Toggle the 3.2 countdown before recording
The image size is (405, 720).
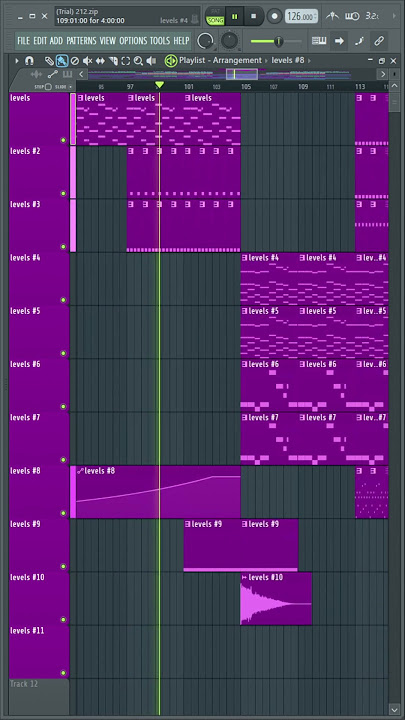tap(372, 16)
